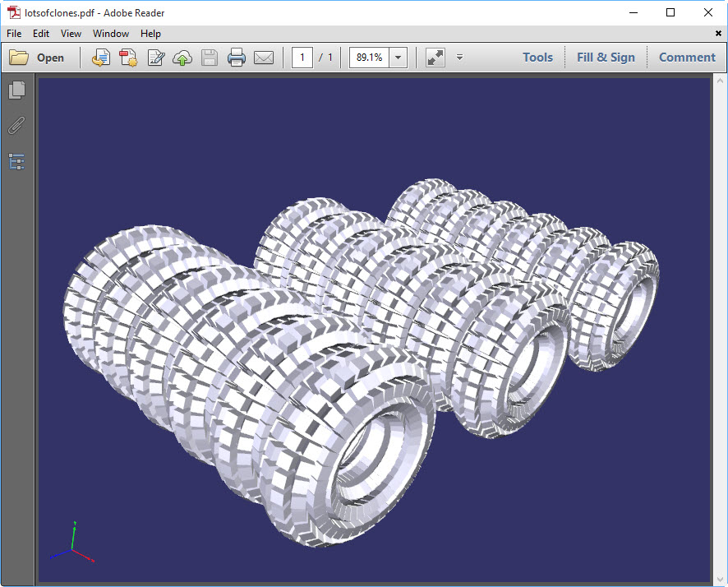Show the Page Thumbnails panel
Viewport: 728px width, 587px height.
[x=16, y=90]
